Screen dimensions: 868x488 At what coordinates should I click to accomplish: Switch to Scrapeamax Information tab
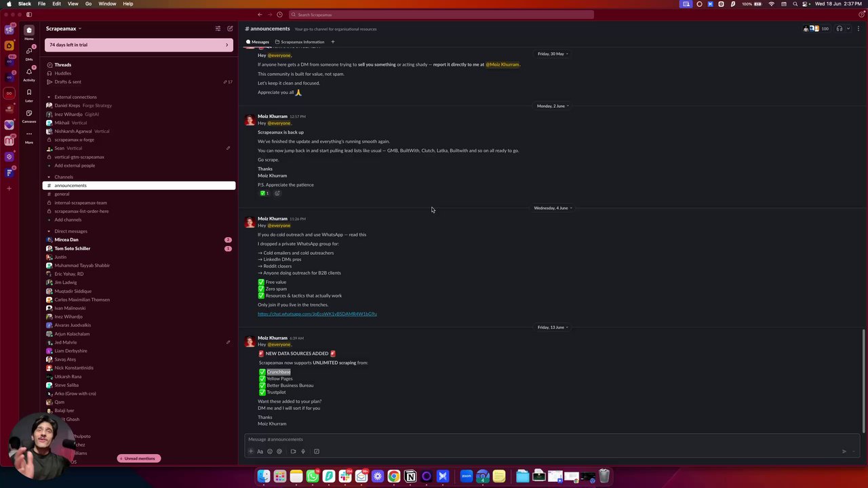[300, 42]
